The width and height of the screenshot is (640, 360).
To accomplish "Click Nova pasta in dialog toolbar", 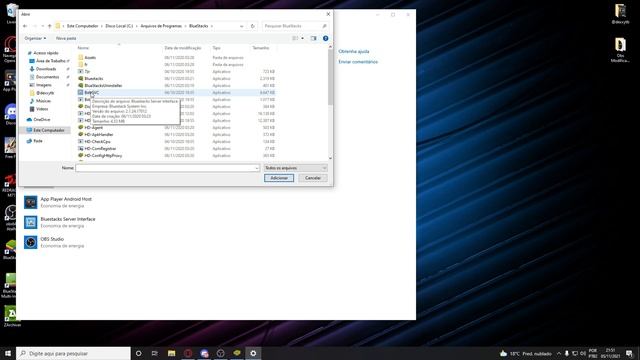I will (x=66, y=38).
